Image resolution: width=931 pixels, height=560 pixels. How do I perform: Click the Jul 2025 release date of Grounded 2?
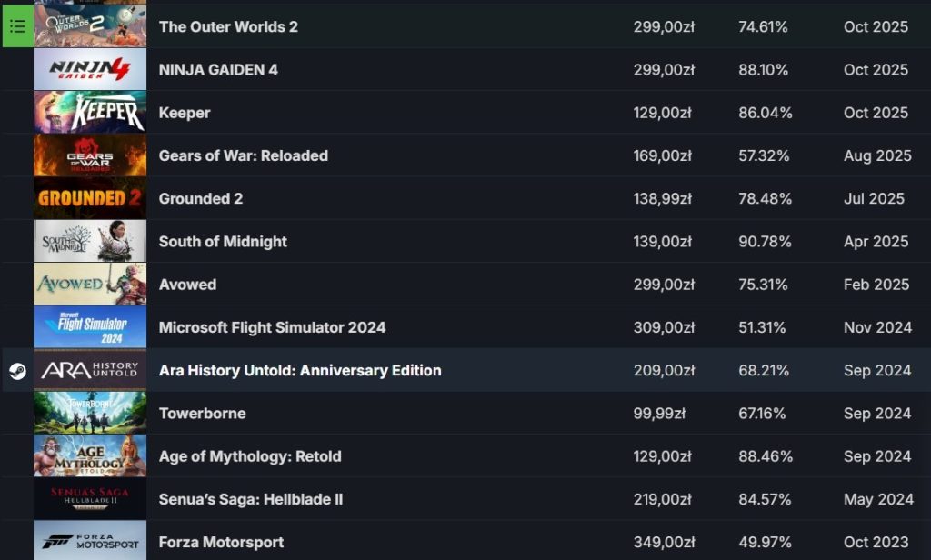click(x=874, y=198)
